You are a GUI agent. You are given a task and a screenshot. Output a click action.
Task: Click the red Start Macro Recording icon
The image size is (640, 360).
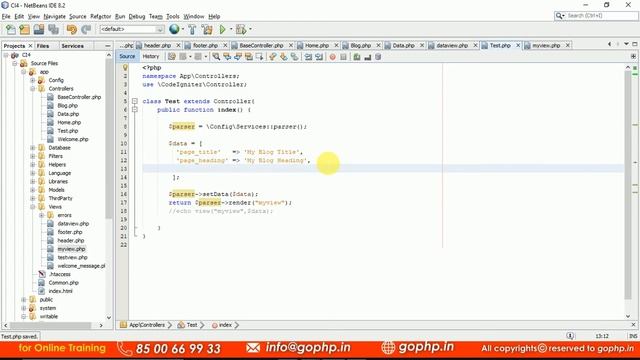(333, 57)
